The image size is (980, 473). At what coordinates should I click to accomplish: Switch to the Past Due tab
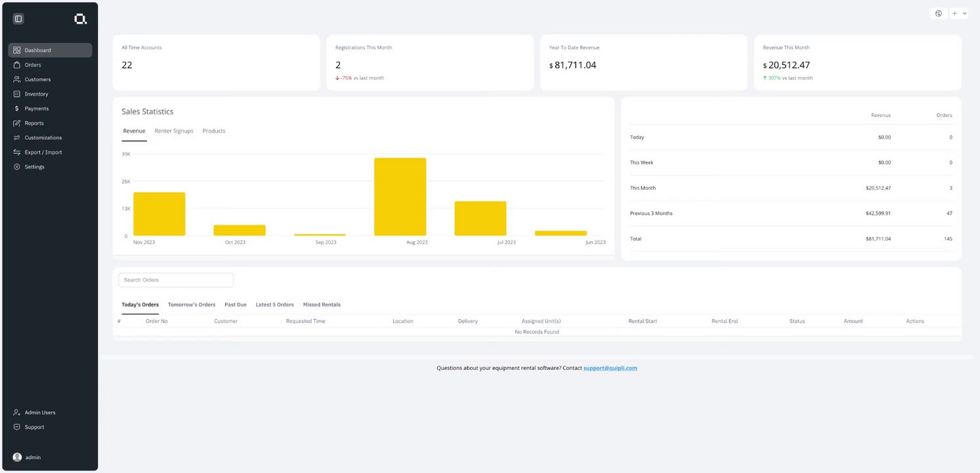click(236, 305)
